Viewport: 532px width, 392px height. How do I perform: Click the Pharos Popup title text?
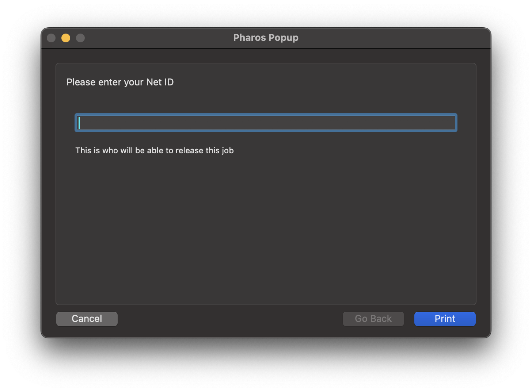pos(266,38)
